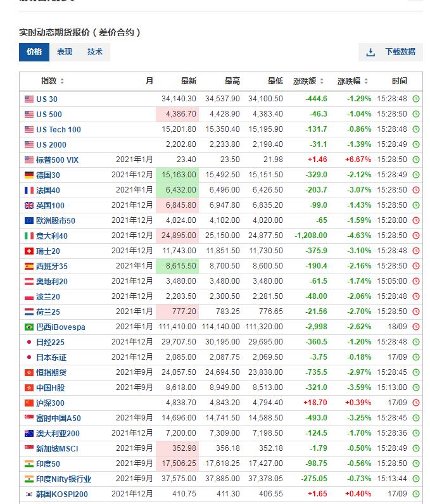Click the Australian flag next to 澳大利亚200
The height and width of the screenshot is (504, 430).
[29, 433]
